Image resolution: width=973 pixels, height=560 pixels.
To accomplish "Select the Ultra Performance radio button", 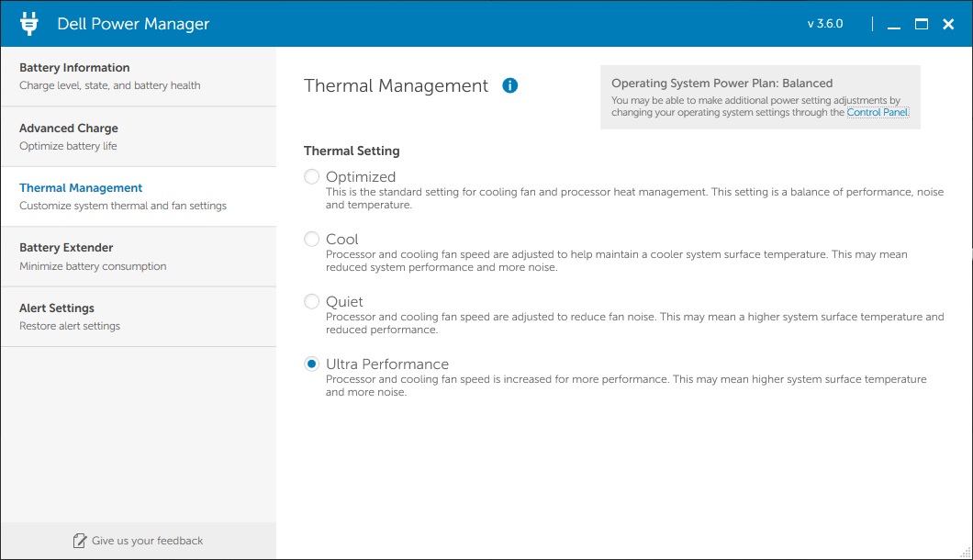I will (x=311, y=364).
